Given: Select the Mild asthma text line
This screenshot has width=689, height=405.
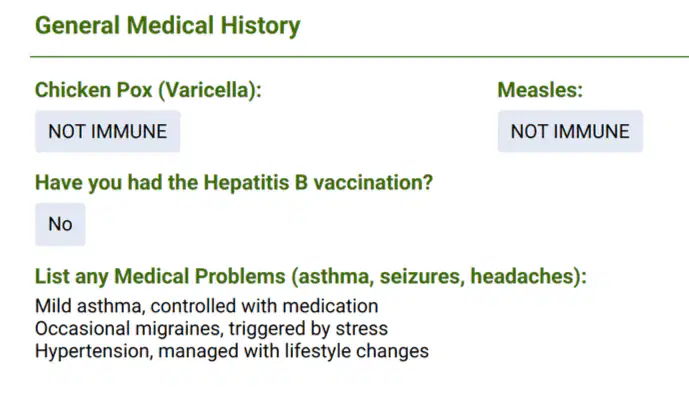Looking at the screenshot, I should [207, 306].
